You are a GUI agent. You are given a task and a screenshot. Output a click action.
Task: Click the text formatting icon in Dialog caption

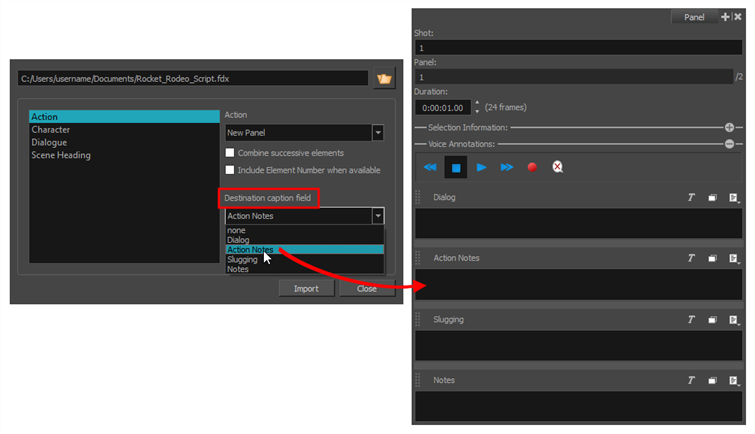coord(690,197)
